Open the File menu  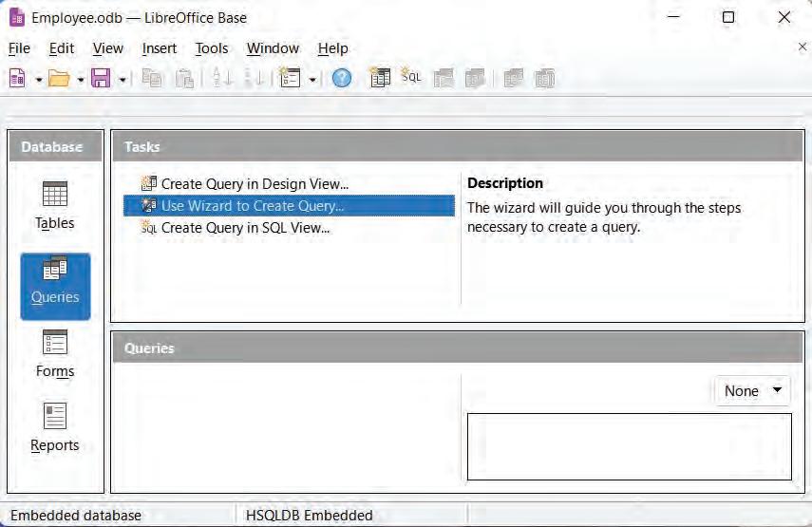pos(19,48)
